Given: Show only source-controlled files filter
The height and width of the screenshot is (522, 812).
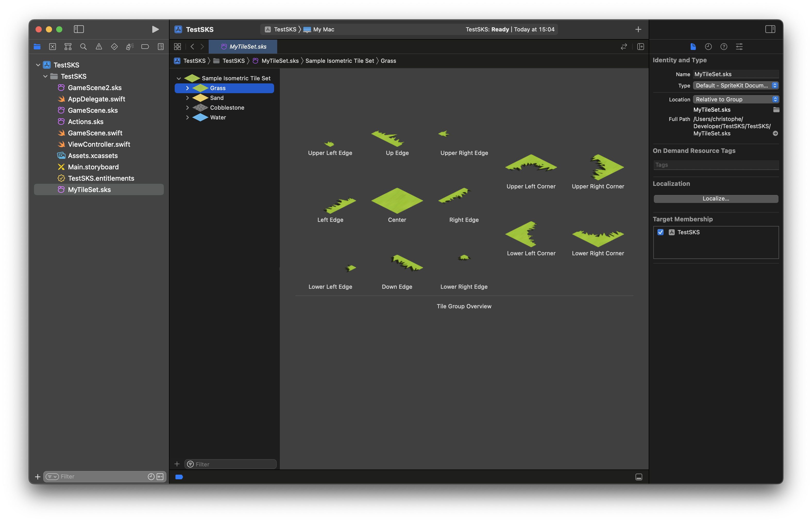Looking at the screenshot, I should coord(160,477).
